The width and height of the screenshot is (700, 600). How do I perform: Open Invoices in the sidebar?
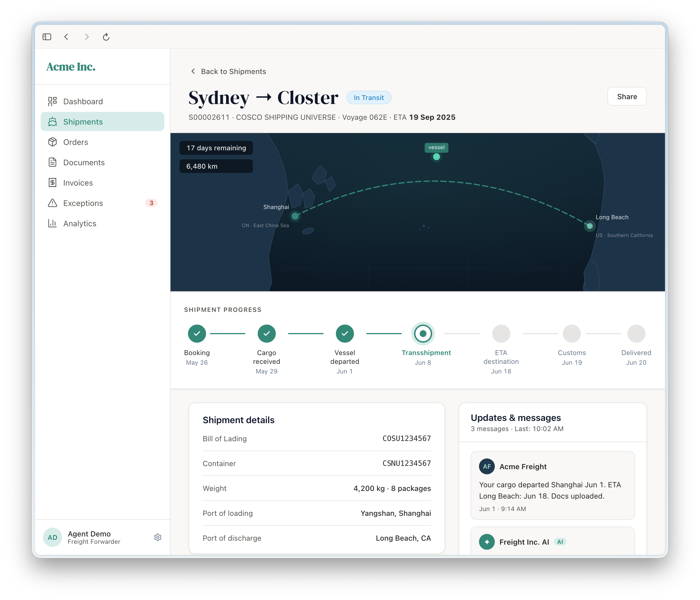click(x=102, y=182)
